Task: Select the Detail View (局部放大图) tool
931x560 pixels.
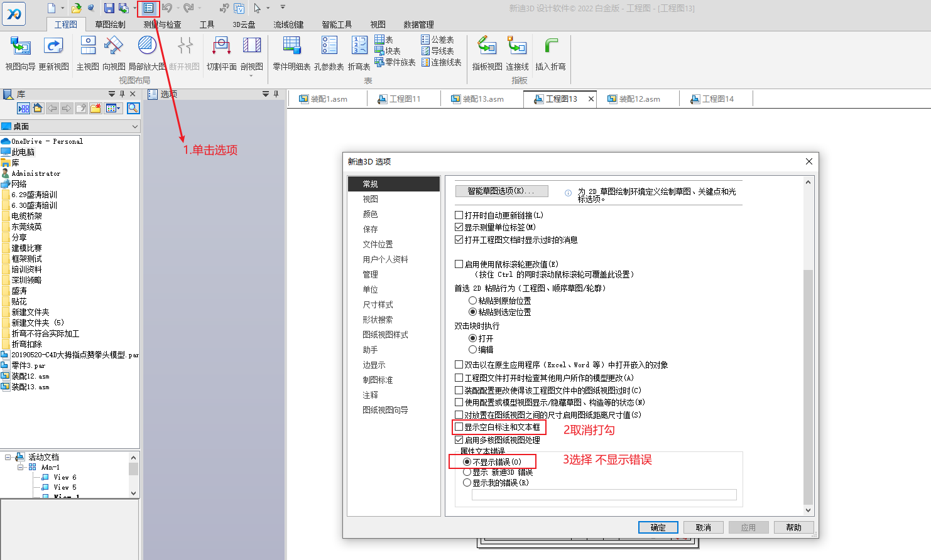Action: (x=147, y=53)
